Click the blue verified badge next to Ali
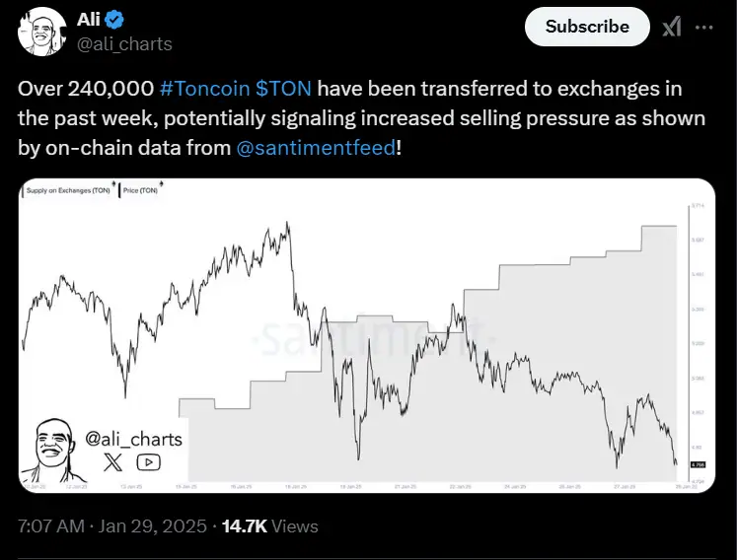 tap(114, 21)
